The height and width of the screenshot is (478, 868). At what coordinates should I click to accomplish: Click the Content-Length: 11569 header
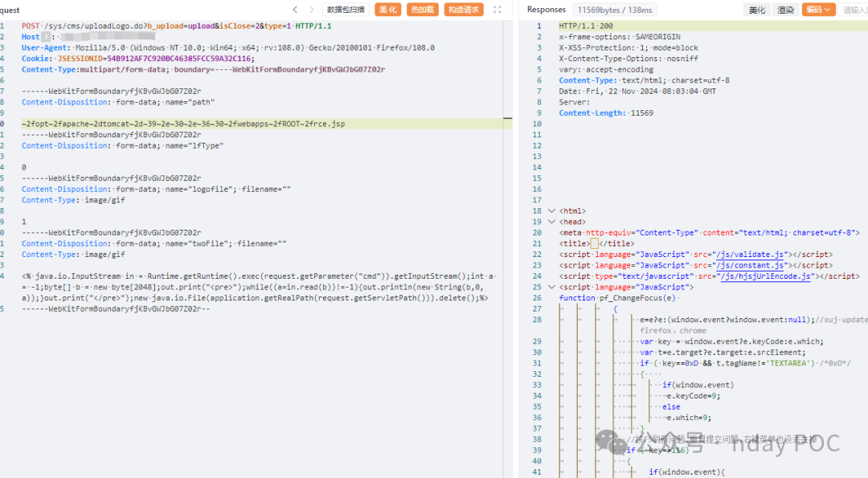606,113
